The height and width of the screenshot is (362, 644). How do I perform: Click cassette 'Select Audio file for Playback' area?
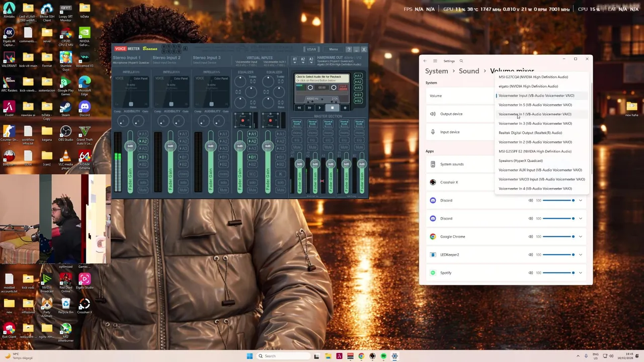[322, 78]
